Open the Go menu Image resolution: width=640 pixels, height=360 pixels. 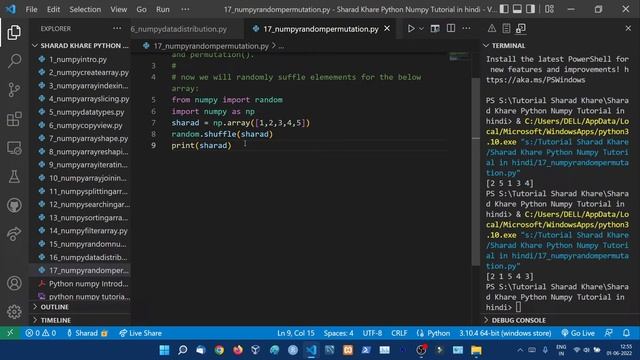[x=141, y=9]
